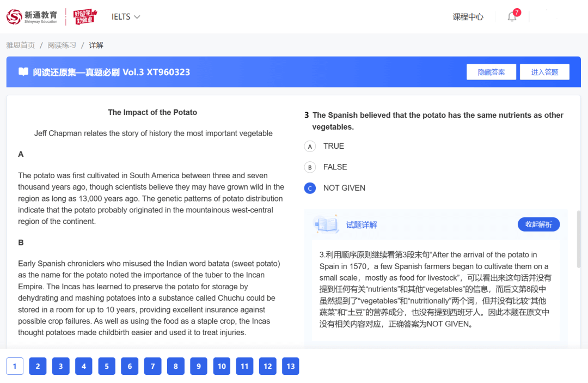Jump to question 3
The height and width of the screenshot is (383, 588).
coord(61,366)
